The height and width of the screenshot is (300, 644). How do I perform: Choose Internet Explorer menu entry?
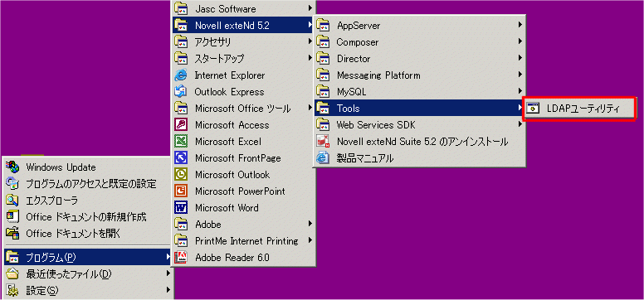coord(243,75)
